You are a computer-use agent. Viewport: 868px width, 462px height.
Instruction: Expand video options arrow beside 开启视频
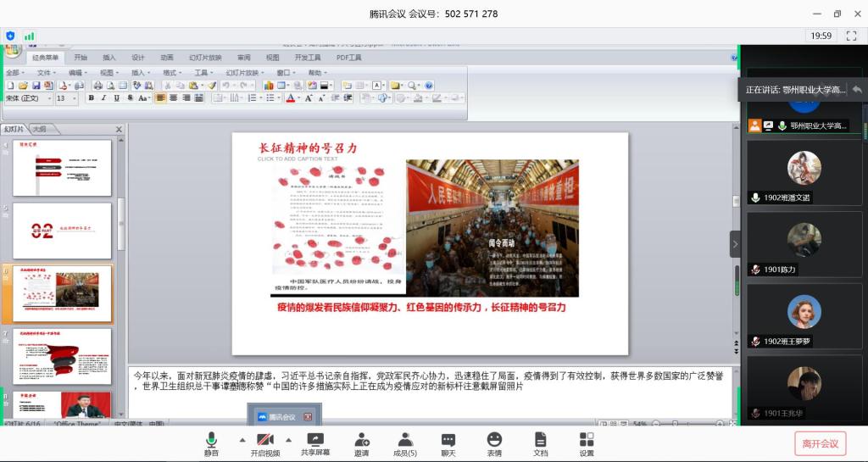288,439
